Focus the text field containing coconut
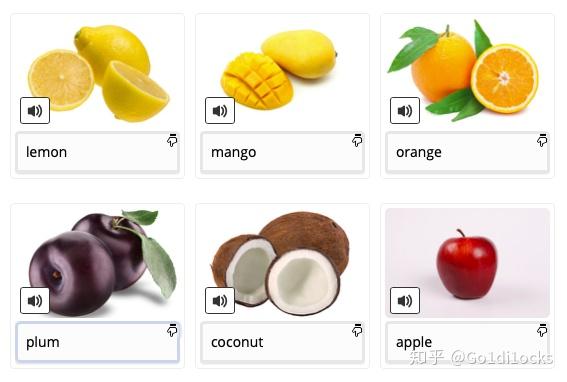This screenshot has width=567, height=382. click(x=282, y=342)
